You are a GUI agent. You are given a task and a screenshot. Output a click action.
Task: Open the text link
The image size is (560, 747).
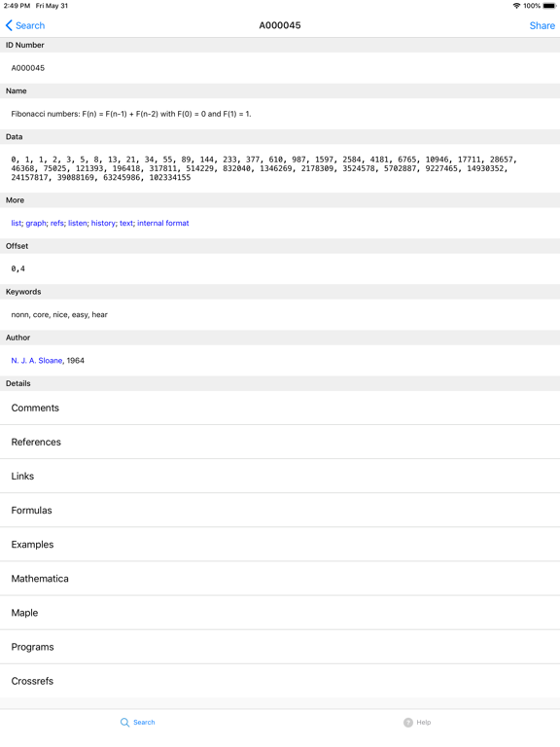[x=126, y=223]
